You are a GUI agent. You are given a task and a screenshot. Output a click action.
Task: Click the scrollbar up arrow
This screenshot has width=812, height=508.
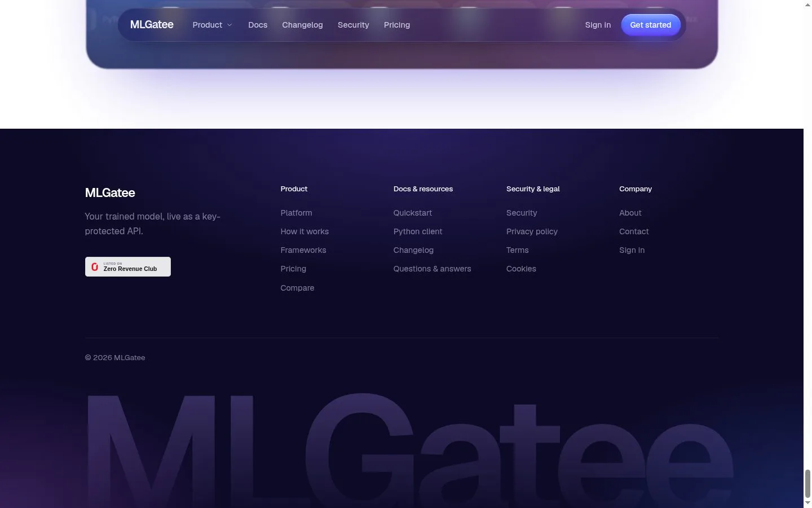coord(807,5)
